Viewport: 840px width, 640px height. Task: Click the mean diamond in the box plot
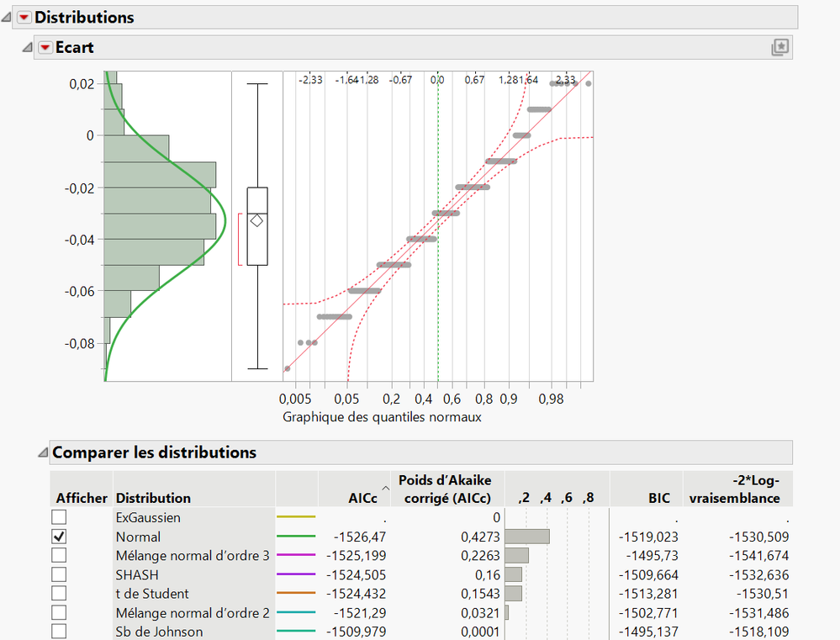coord(258,220)
